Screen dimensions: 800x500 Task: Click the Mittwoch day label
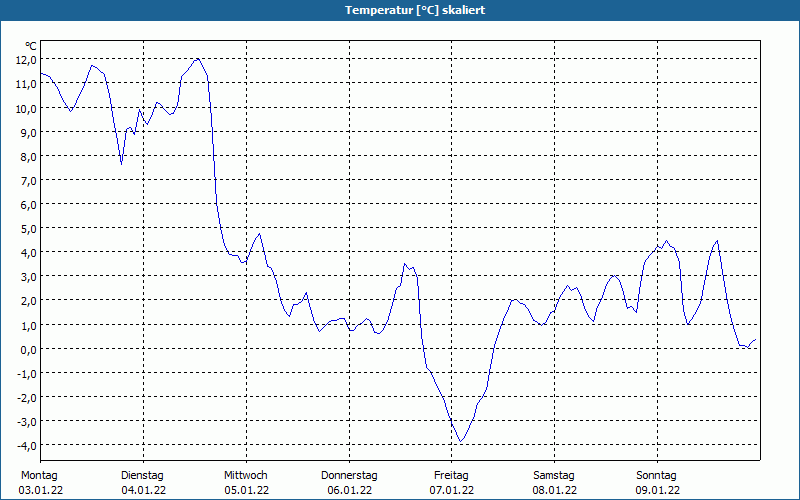[246, 476]
